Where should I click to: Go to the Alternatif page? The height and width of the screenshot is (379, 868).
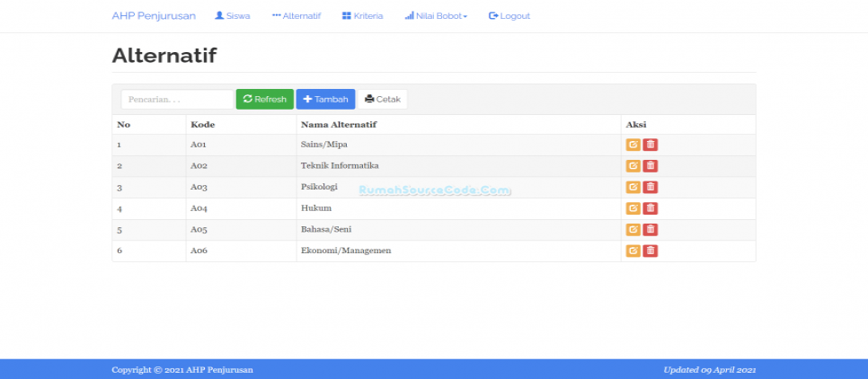(x=297, y=16)
